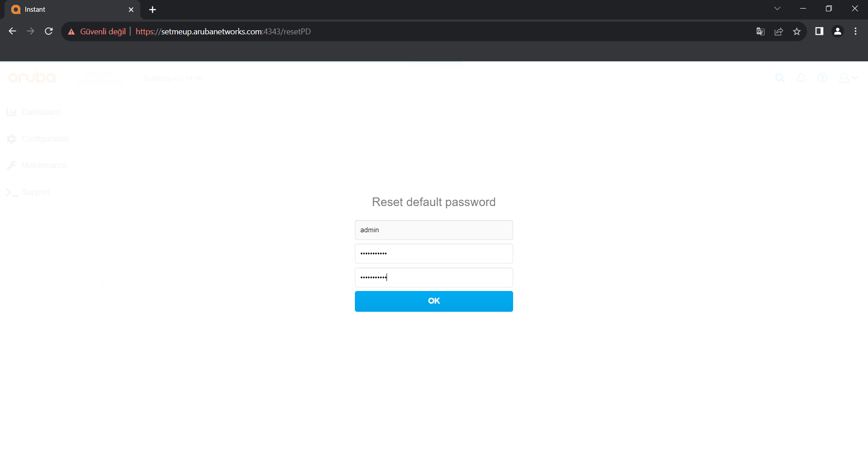The image size is (868, 460).
Task: Click the Google Translate icon in address bar
Action: (x=760, y=31)
